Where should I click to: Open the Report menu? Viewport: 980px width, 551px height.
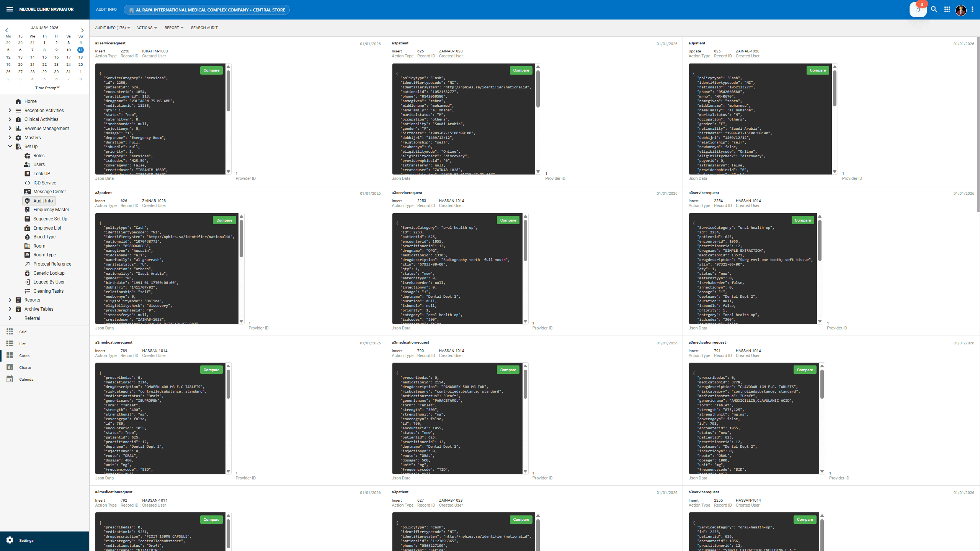[174, 28]
